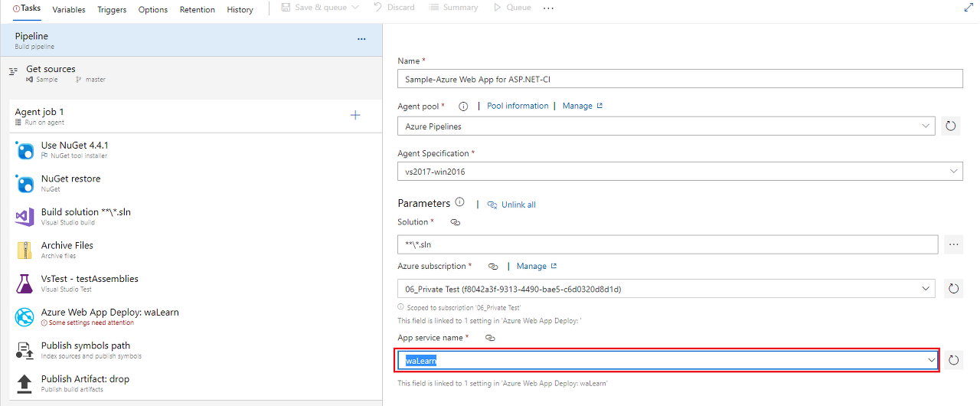Select the Pipeline header row

[x=191, y=40]
